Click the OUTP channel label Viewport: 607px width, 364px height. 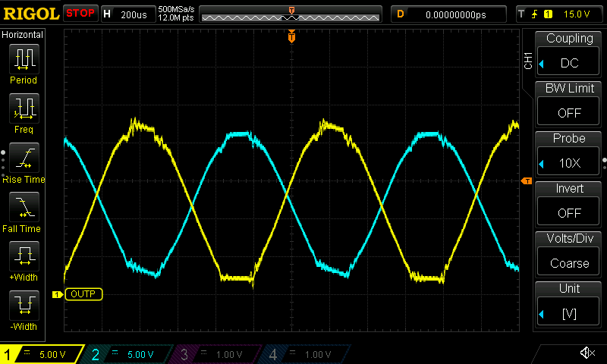83,294
